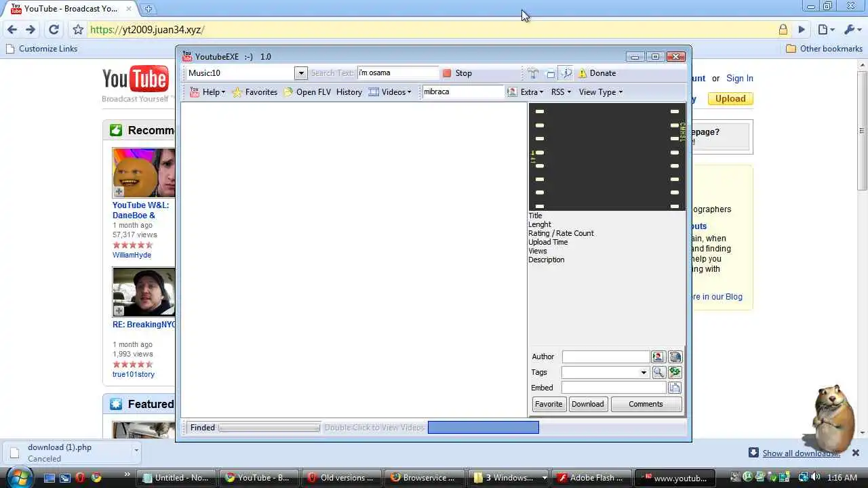Click the red Stop button in YoutubeEXE
The image size is (868, 488).
pos(457,73)
